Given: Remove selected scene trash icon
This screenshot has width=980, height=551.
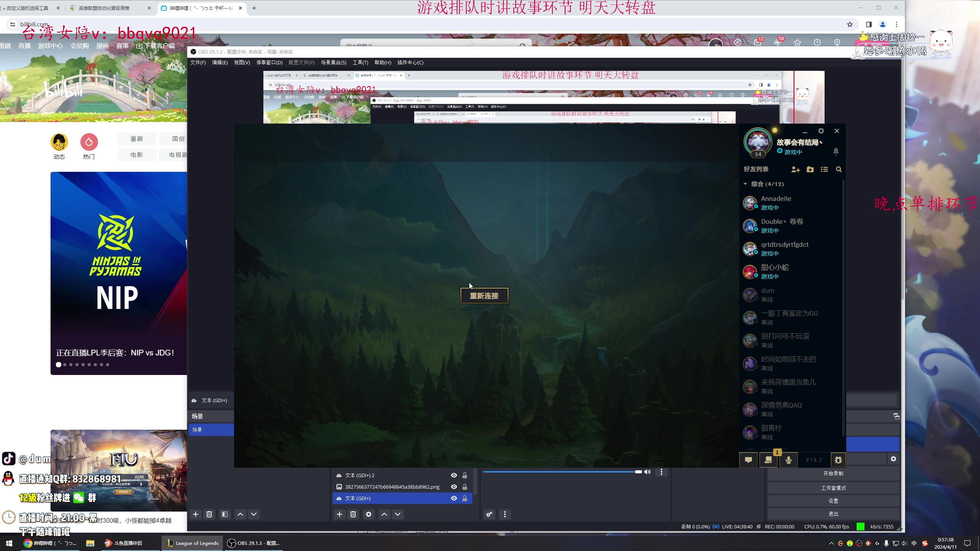Looking at the screenshot, I should pyautogui.click(x=209, y=514).
